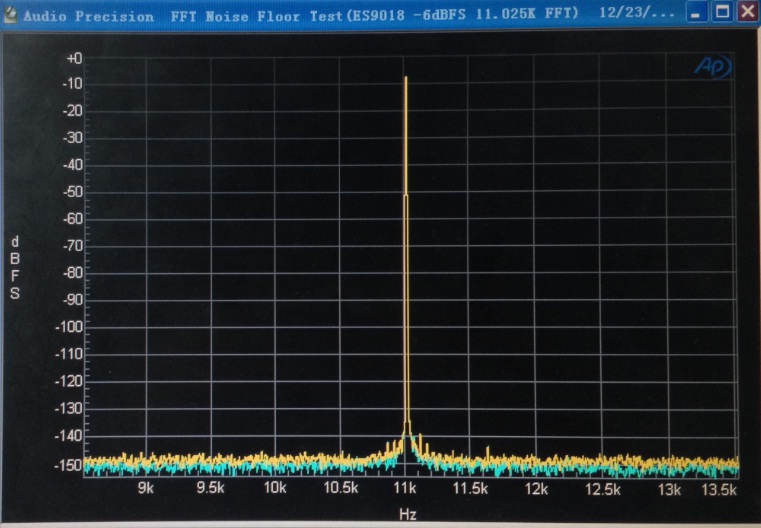Close the FFT Noise Floor Test window
The image size is (761, 528).
(x=748, y=12)
